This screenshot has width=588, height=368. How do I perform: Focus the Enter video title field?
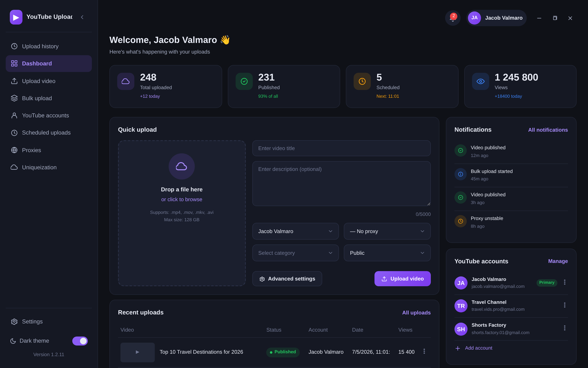pos(341,148)
